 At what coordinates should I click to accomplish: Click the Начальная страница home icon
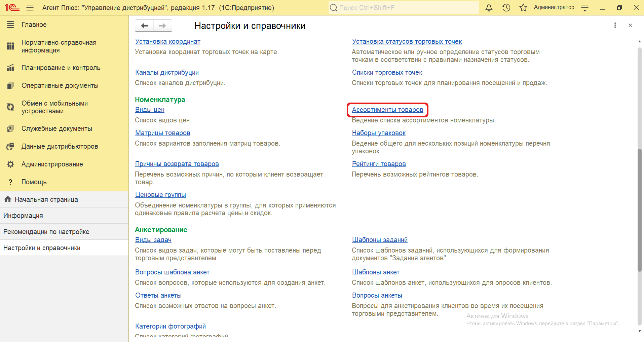click(x=8, y=199)
